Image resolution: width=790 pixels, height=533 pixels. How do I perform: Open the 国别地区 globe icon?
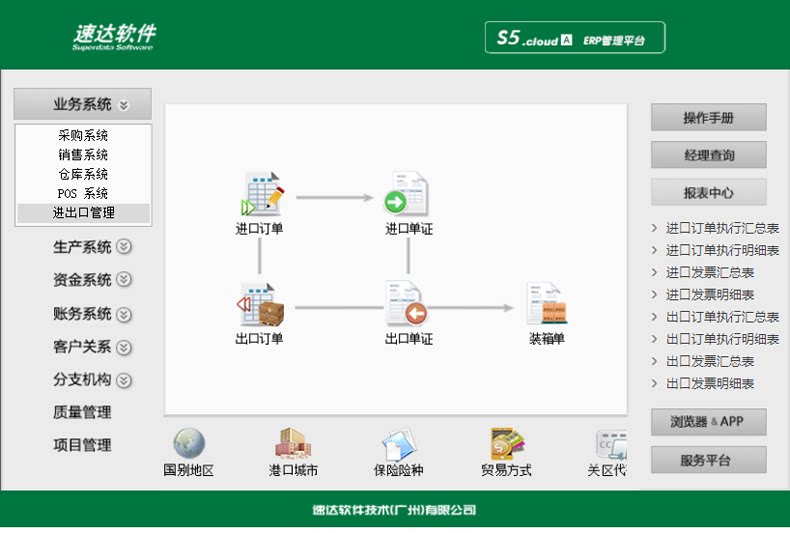point(189,444)
